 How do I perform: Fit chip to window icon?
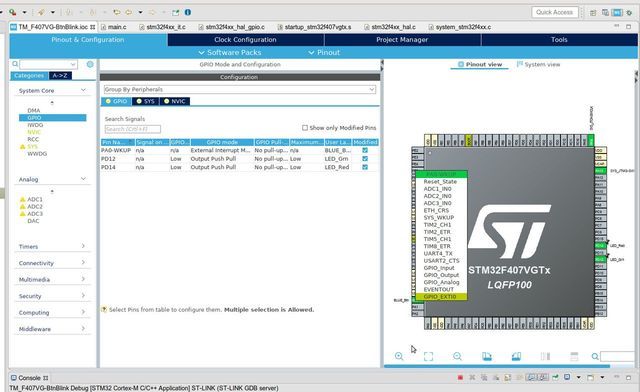coord(428,356)
